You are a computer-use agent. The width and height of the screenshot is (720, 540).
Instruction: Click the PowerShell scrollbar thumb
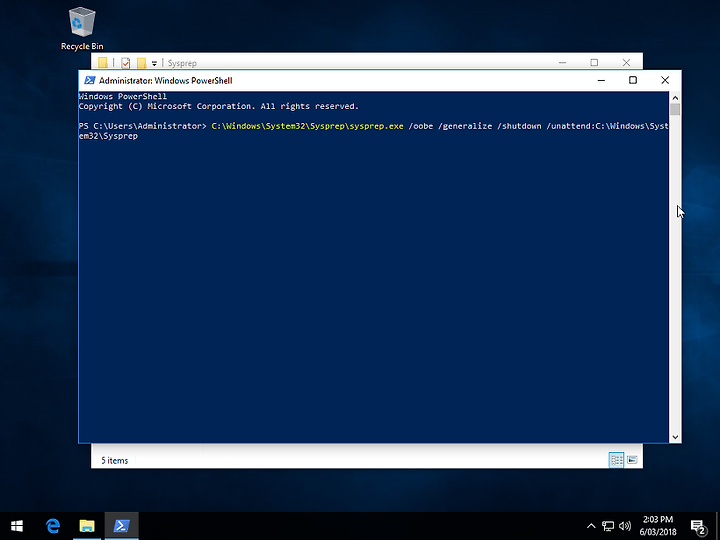tap(675, 109)
